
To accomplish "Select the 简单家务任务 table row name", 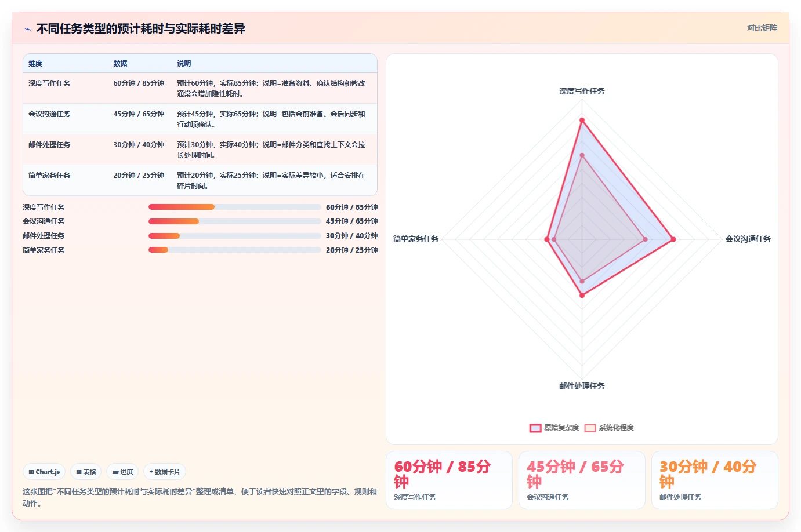I will (x=49, y=176).
